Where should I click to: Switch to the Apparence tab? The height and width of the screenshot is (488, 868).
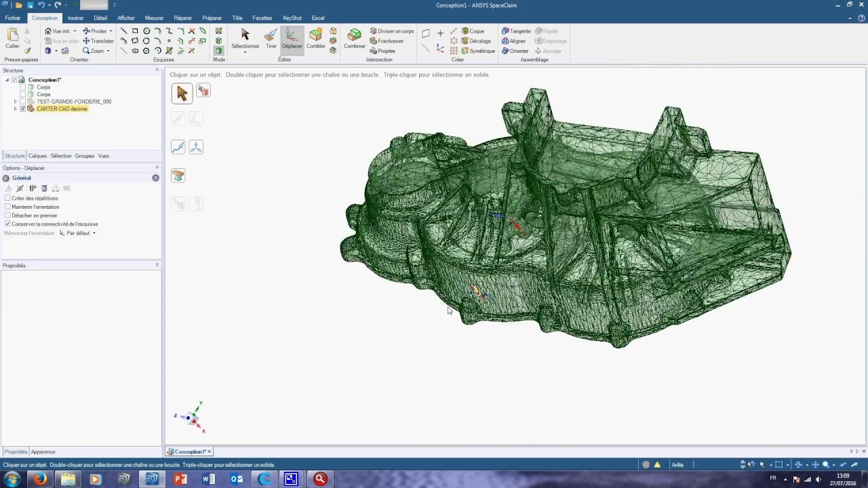[43, 451]
